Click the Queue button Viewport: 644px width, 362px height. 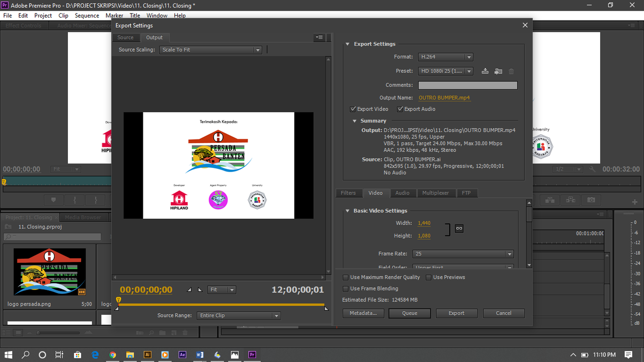coord(410,313)
